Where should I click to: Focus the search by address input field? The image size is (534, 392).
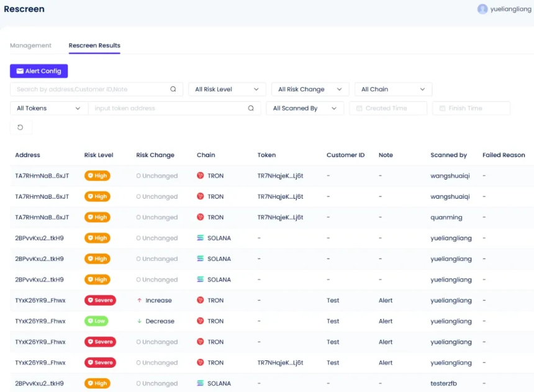coord(90,89)
